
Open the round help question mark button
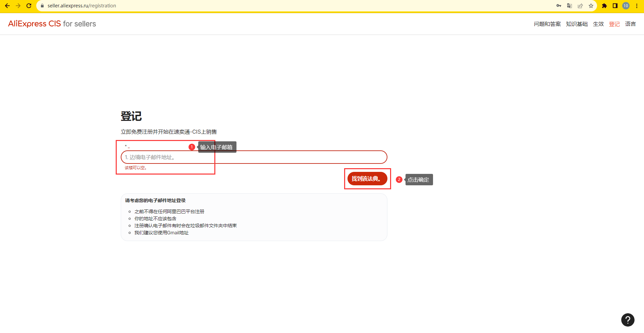(628, 320)
